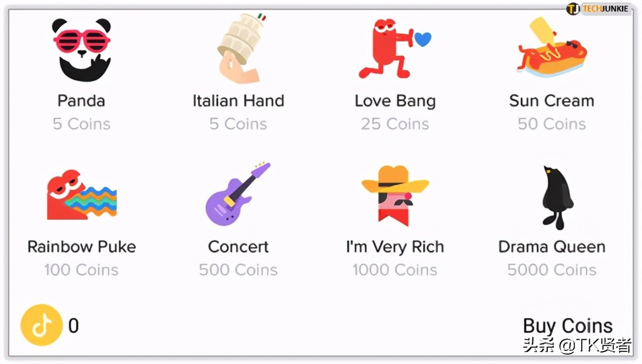Click the Drama Queen name label

click(x=552, y=247)
